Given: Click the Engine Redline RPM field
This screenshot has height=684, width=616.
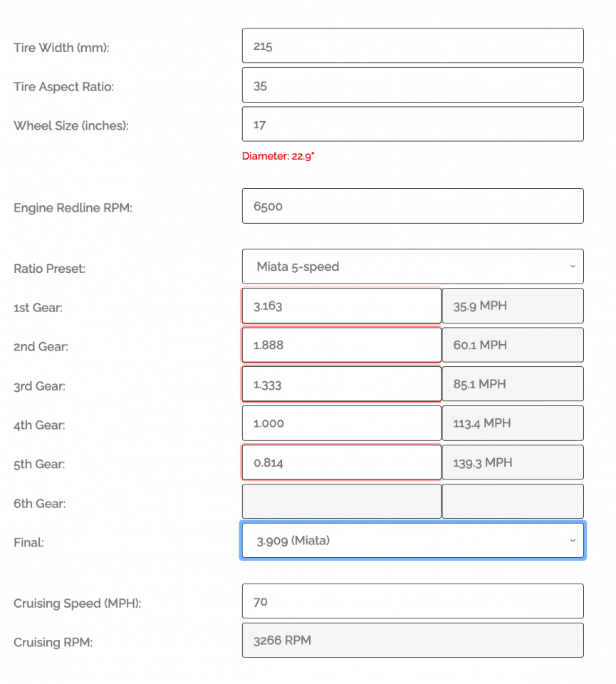Looking at the screenshot, I should click(x=412, y=207).
